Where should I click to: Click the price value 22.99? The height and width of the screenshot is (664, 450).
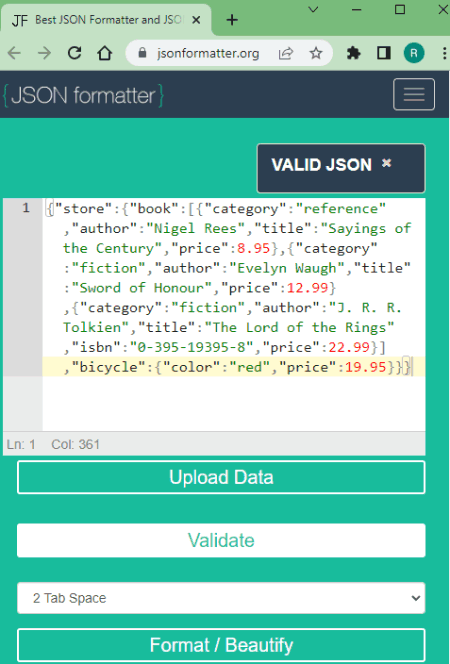point(349,347)
